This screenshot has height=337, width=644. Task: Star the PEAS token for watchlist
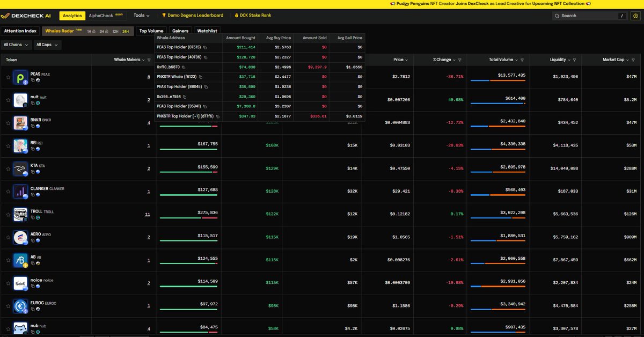tap(8, 77)
